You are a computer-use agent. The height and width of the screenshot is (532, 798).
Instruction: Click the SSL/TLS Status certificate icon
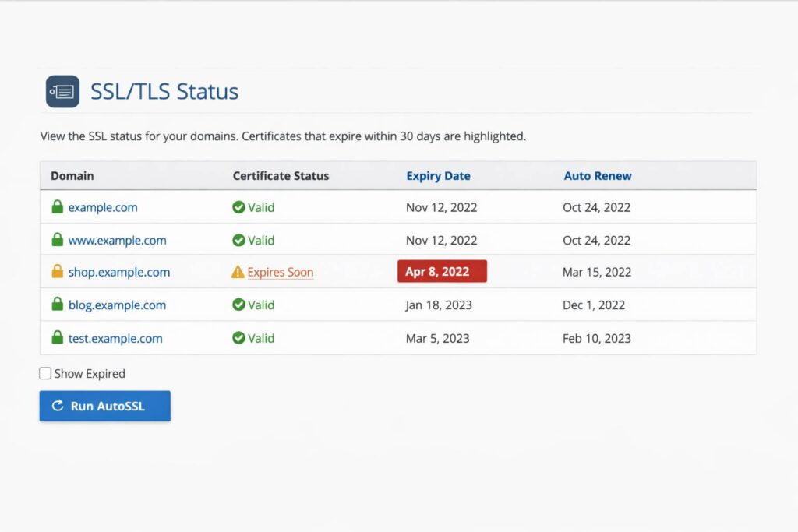(x=62, y=92)
